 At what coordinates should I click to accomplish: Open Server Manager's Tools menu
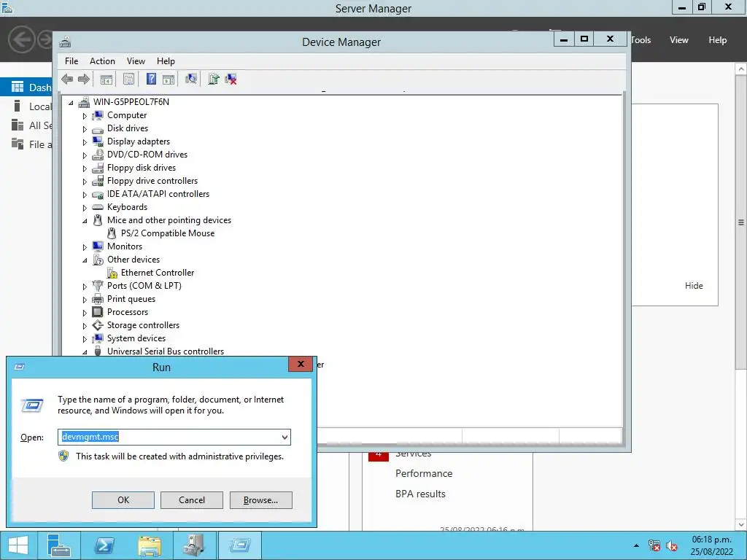(x=641, y=40)
